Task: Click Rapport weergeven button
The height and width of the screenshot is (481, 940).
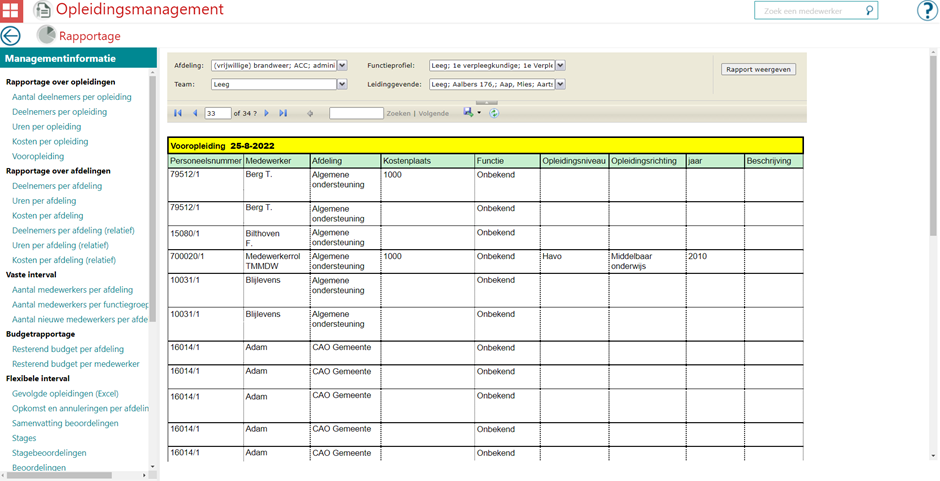Action: (x=758, y=69)
